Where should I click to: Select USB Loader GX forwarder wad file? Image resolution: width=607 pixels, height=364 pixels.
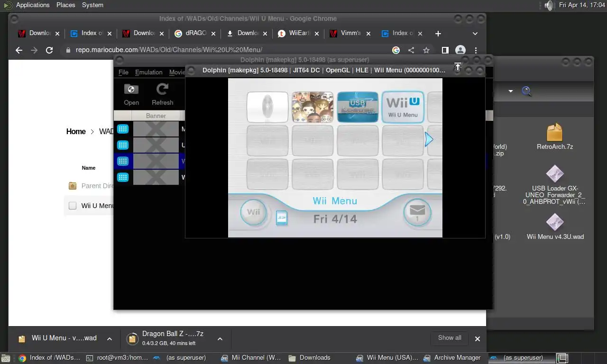555,185
